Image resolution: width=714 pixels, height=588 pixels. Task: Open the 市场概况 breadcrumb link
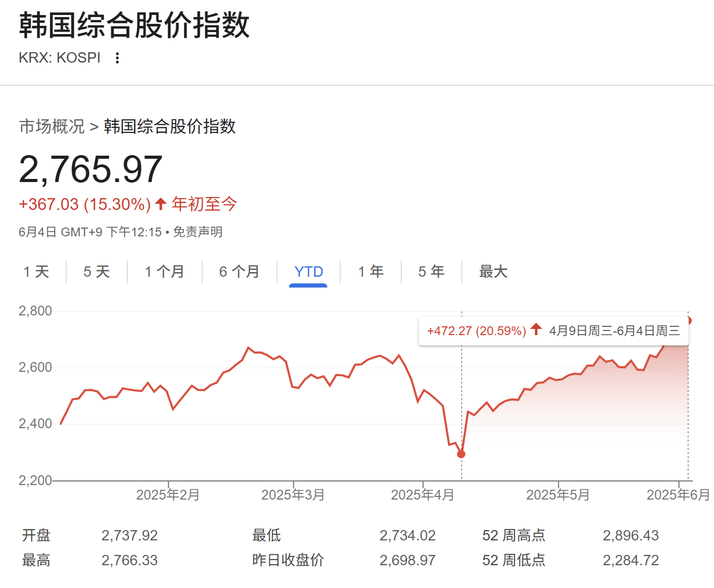pos(52,126)
